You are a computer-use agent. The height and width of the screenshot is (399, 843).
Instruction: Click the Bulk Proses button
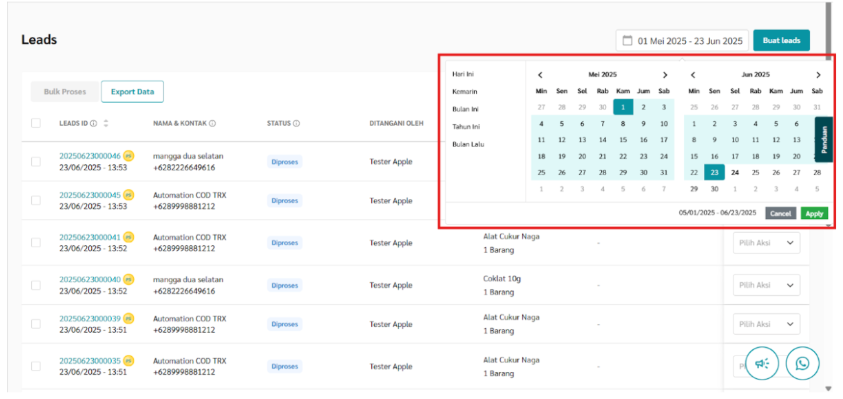(65, 91)
